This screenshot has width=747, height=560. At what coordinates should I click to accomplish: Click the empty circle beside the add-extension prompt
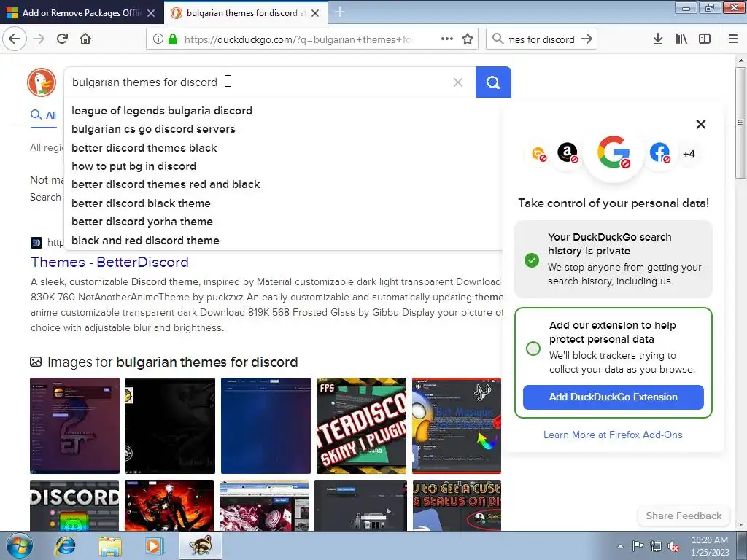533,348
